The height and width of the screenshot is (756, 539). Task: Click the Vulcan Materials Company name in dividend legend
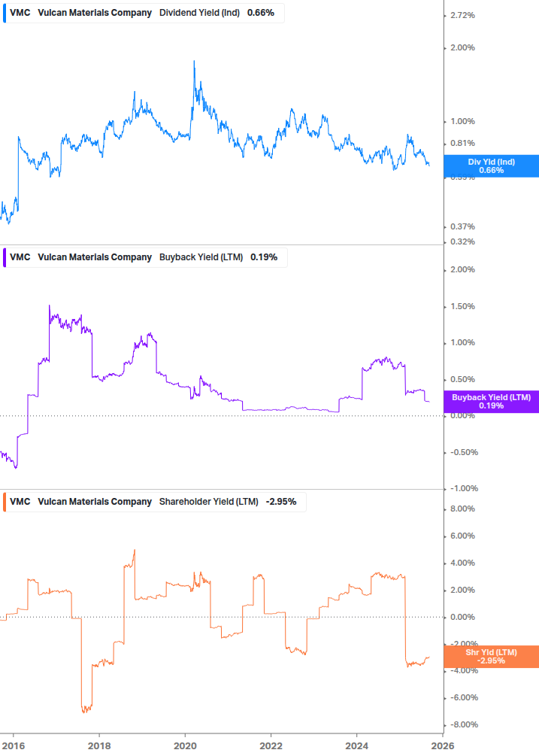coord(95,13)
